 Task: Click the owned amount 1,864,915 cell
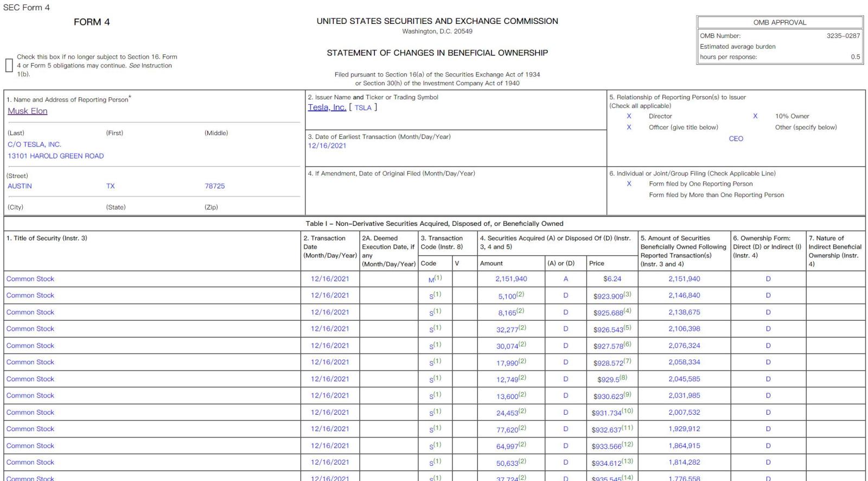pyautogui.click(x=684, y=446)
